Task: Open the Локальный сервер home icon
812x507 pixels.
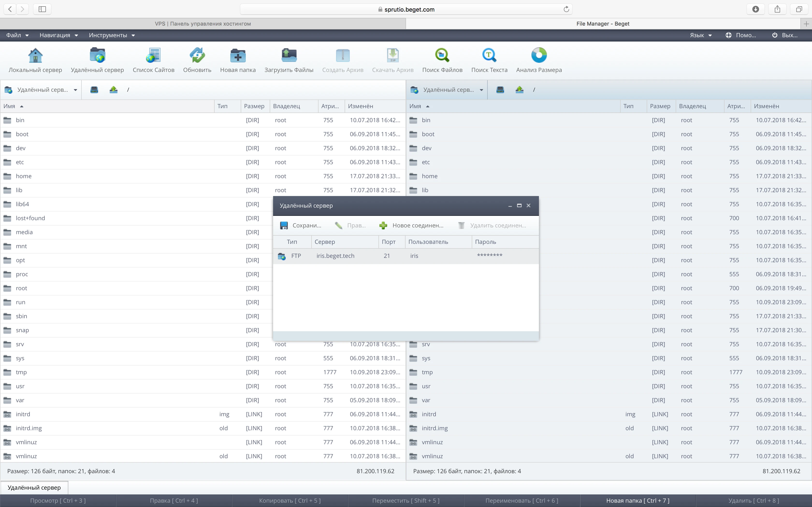Action: click(x=35, y=56)
